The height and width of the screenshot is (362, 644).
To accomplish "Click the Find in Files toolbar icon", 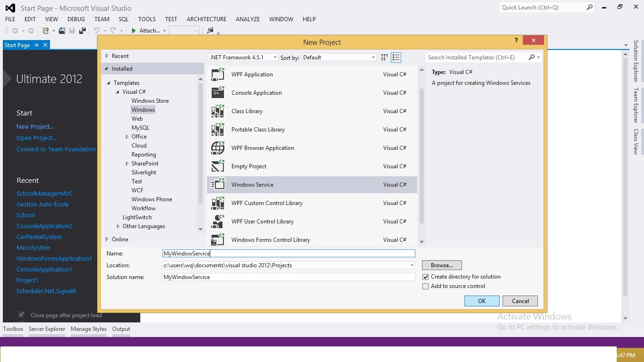I will [x=210, y=31].
